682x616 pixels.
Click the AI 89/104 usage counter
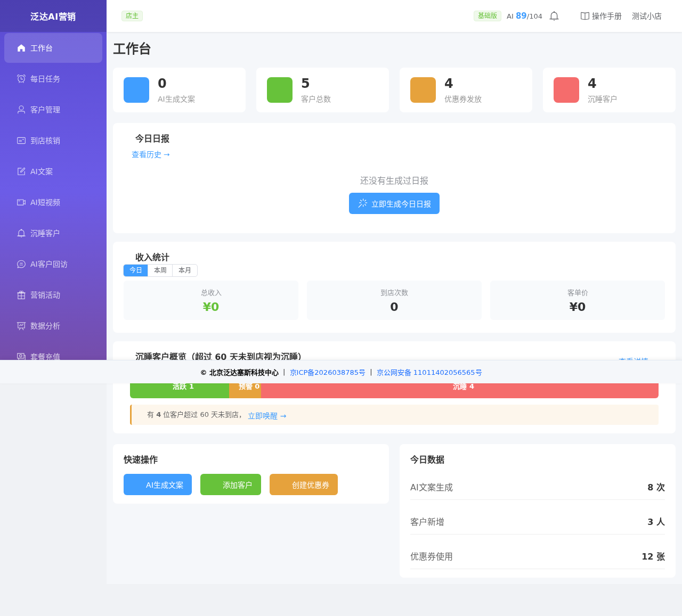[524, 16]
